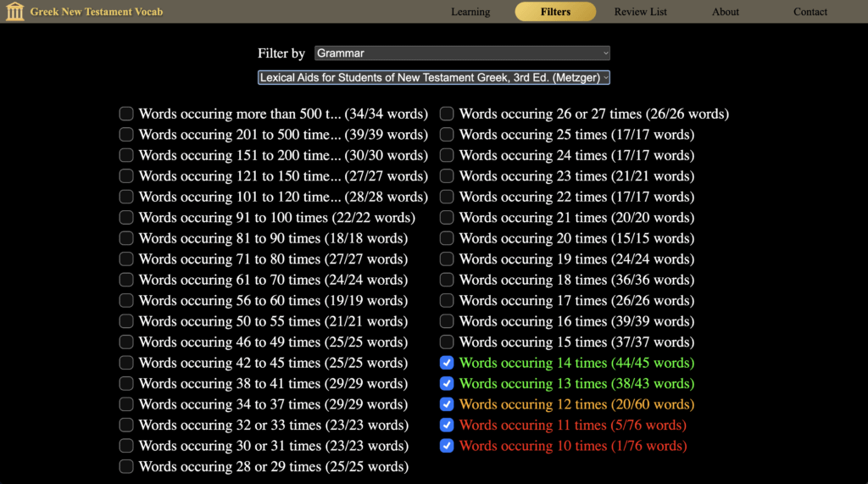Image resolution: width=868 pixels, height=484 pixels.
Task: Open the Filter by Grammar dropdown
Action: (x=462, y=53)
